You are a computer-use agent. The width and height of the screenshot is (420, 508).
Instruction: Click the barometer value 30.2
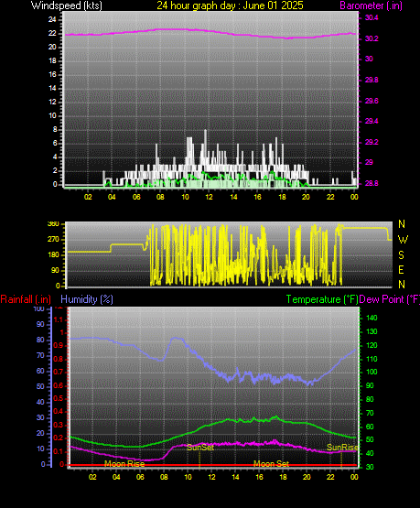pyautogui.click(x=372, y=38)
